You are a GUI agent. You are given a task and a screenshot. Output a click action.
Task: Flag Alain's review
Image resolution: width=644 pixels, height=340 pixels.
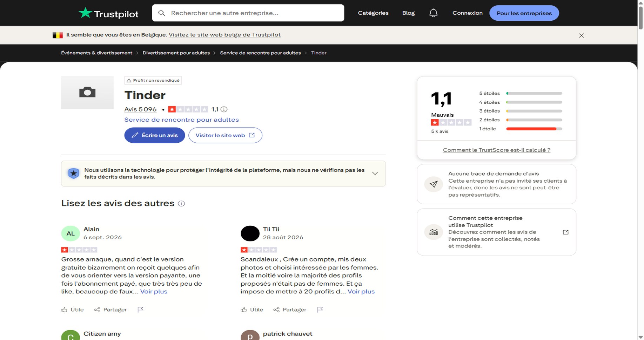[x=140, y=310]
